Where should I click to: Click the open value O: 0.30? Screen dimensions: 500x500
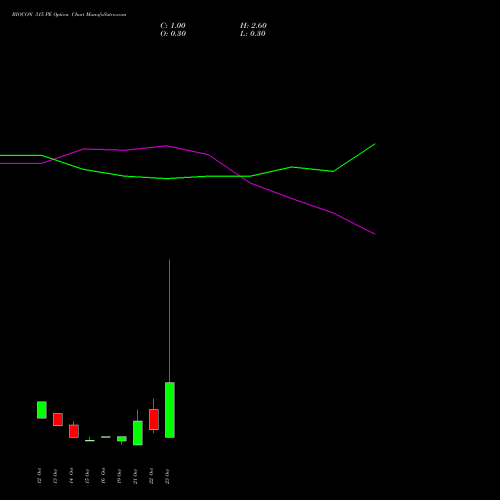click(173, 34)
